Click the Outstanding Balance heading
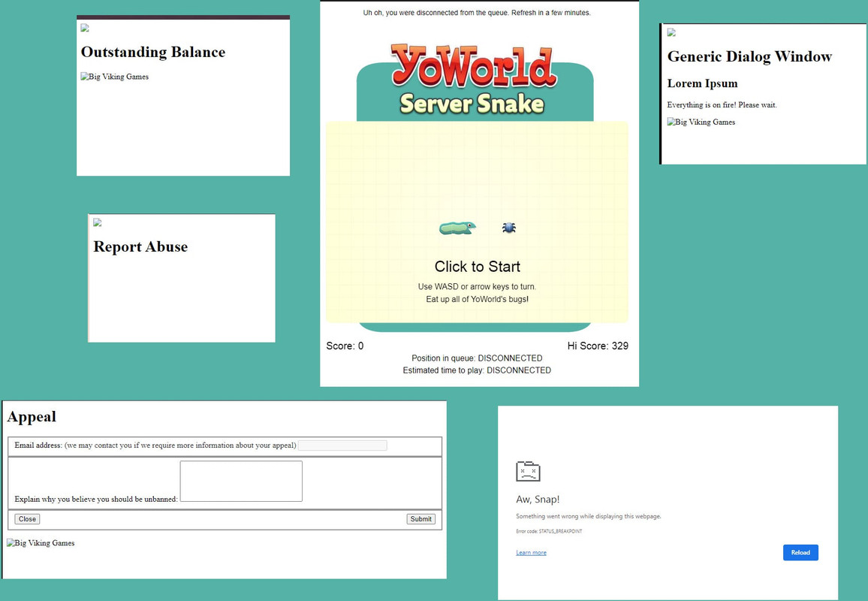Image resolution: width=868 pixels, height=601 pixels. tap(152, 52)
